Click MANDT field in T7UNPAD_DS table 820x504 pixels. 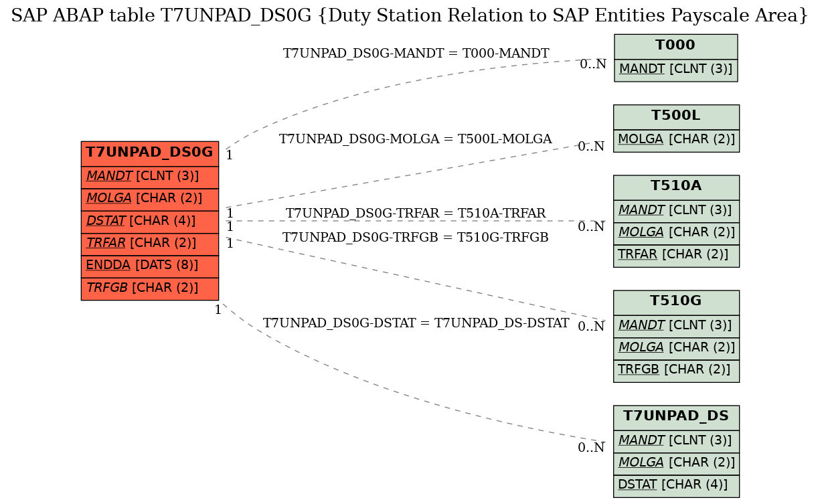pyautogui.click(x=676, y=441)
